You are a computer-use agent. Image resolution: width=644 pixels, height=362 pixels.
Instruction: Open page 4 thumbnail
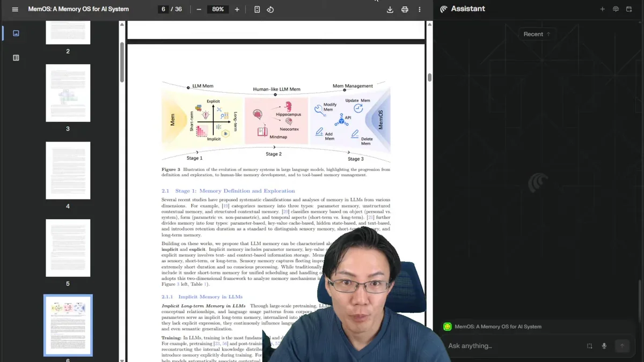[68, 171]
